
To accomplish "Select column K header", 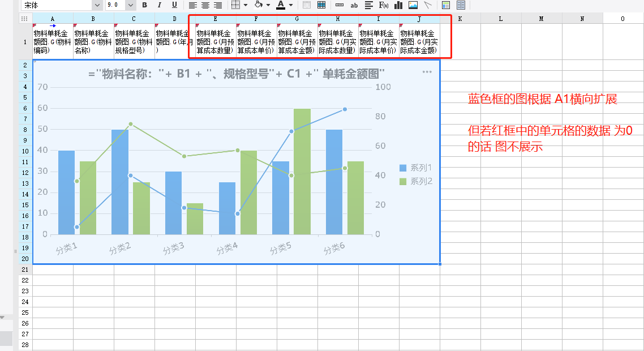I will (460, 19).
